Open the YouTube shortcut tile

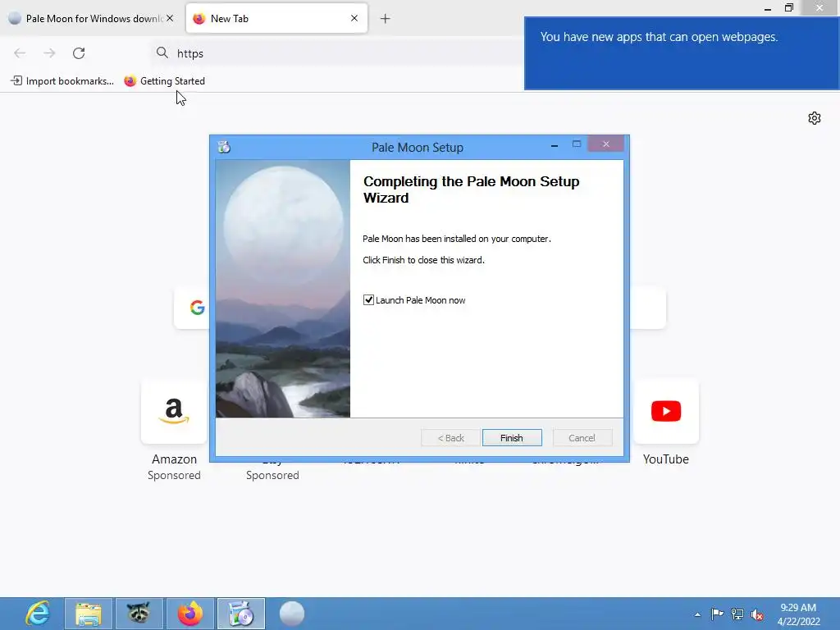(666, 411)
